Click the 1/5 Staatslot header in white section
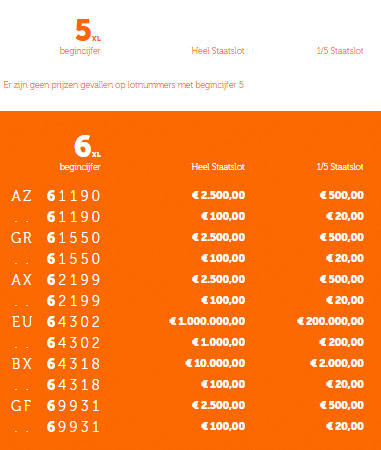This screenshot has width=381, height=450. click(340, 51)
